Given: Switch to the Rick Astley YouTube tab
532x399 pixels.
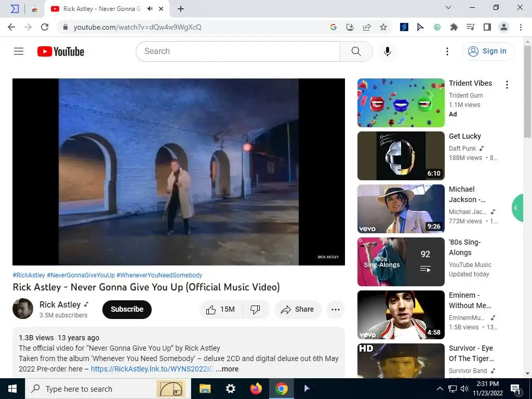Looking at the screenshot, I should [x=107, y=9].
